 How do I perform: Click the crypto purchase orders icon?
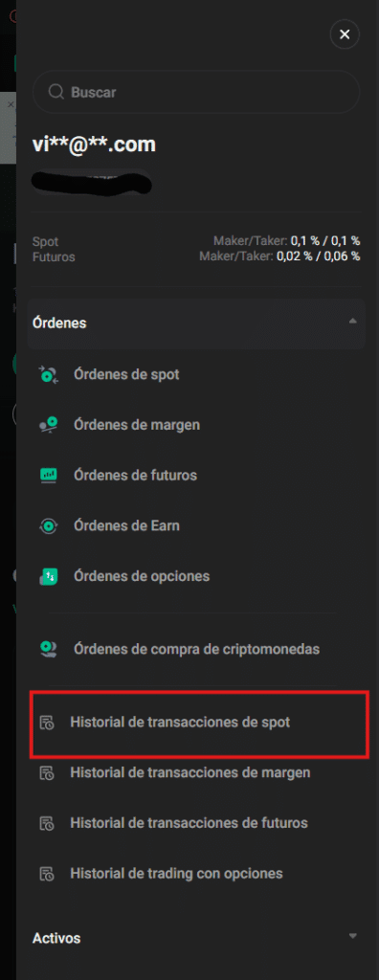click(48, 650)
